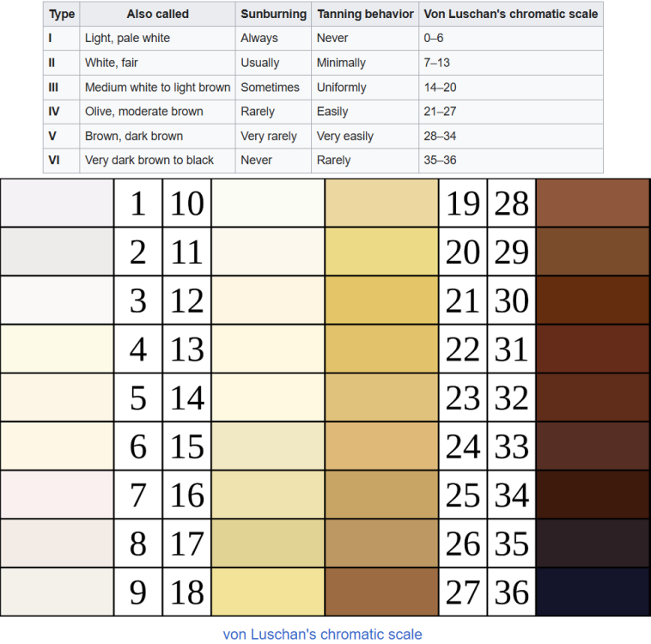Select the color swatch numbered 18

click(x=268, y=592)
